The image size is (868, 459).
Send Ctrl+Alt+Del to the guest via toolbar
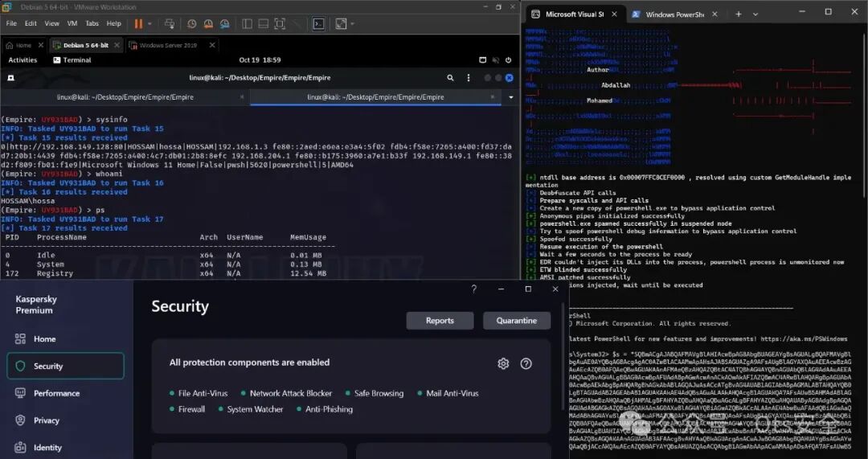click(x=170, y=24)
